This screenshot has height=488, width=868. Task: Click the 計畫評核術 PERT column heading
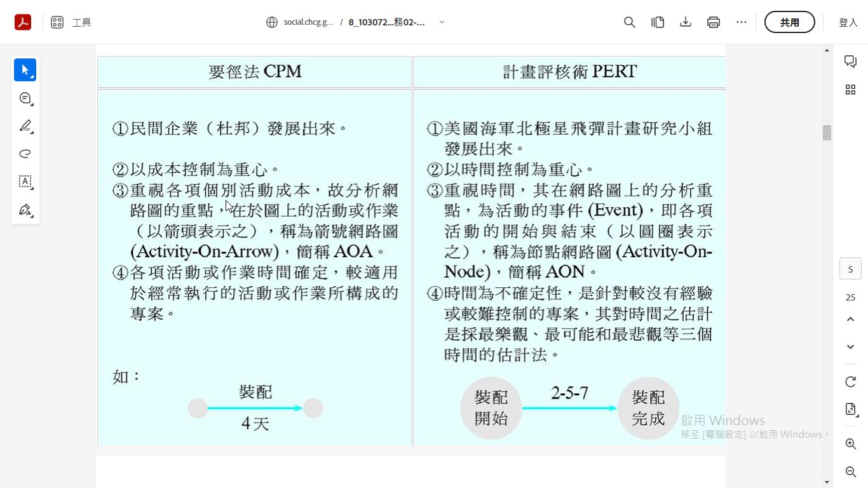coord(569,72)
